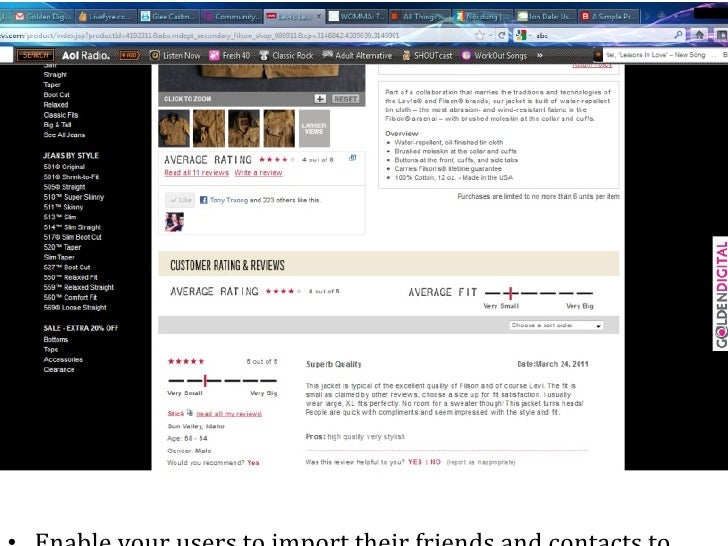This screenshot has height=546, width=728.
Task: Click the orange RID radio button icon
Action: pyautogui.click(x=130, y=55)
